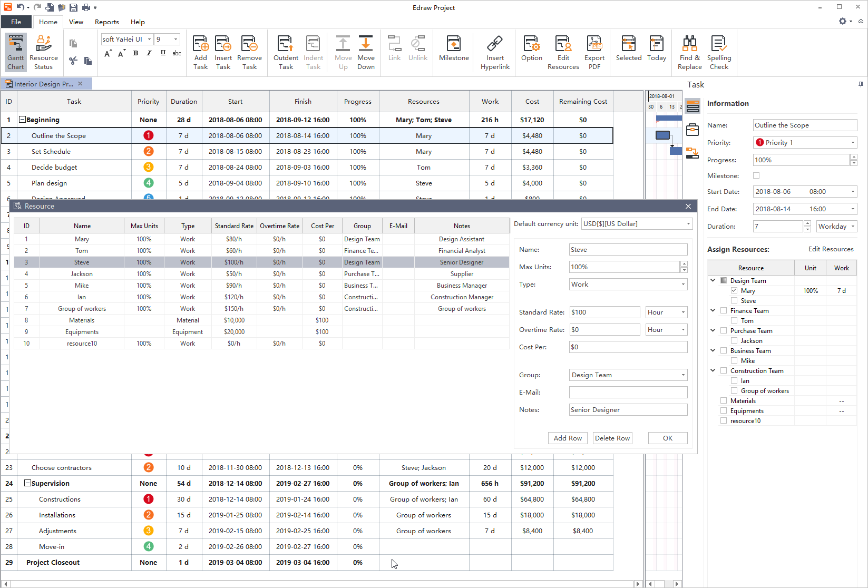Image resolution: width=868 pixels, height=588 pixels.
Task: Open the font size dropdown
Action: tap(176, 39)
